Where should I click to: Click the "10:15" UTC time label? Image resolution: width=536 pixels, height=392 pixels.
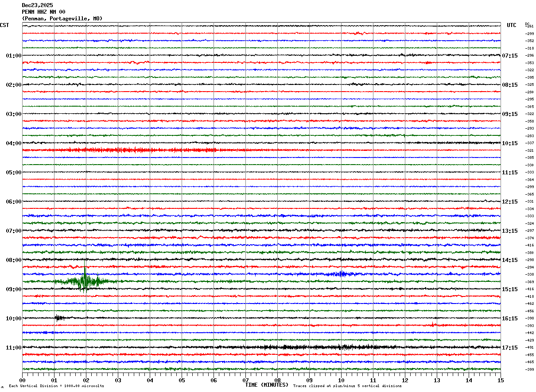[510, 143]
